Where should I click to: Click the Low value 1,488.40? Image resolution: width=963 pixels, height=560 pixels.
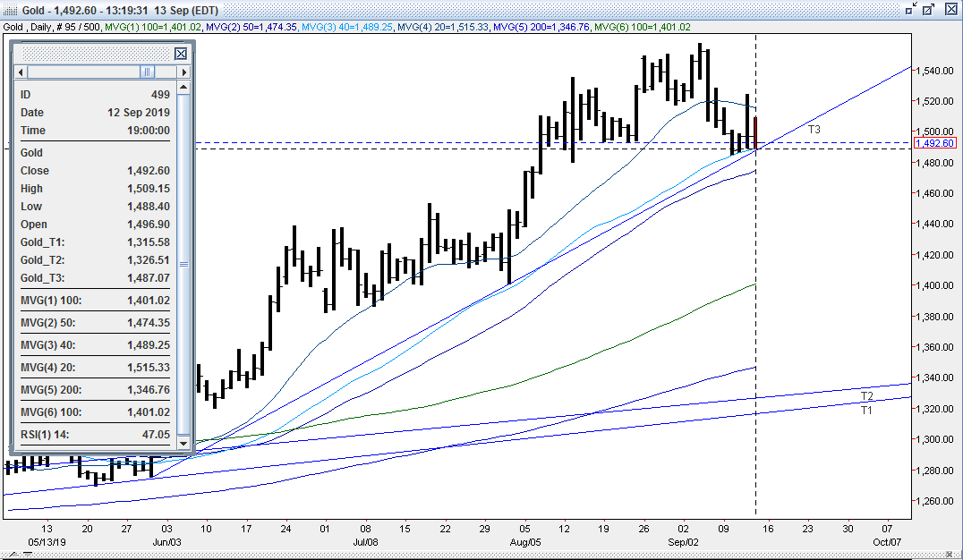[x=149, y=207]
